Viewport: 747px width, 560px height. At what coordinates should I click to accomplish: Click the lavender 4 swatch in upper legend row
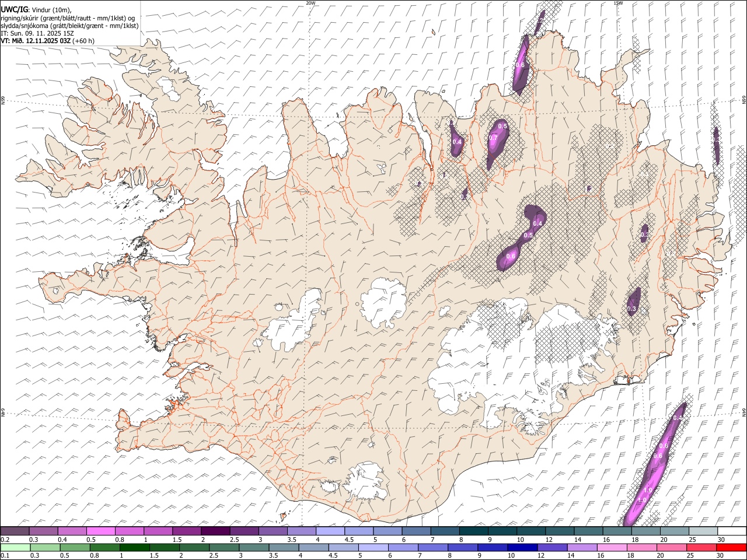(x=330, y=531)
